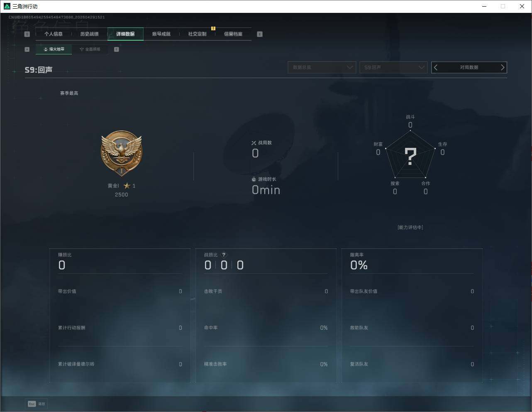Open the 个人信息 tab

click(54, 34)
